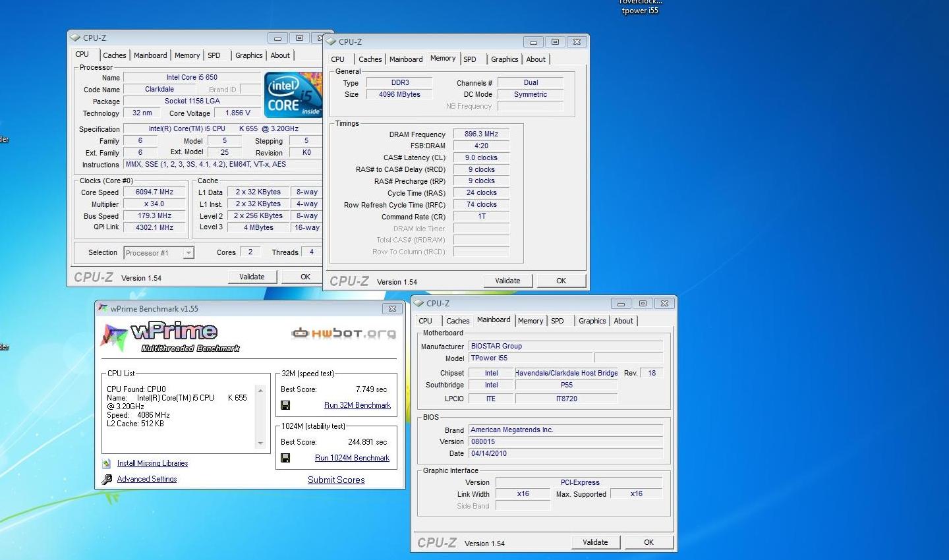
Task: Open Graphics tab in CPU window
Action: (x=249, y=55)
